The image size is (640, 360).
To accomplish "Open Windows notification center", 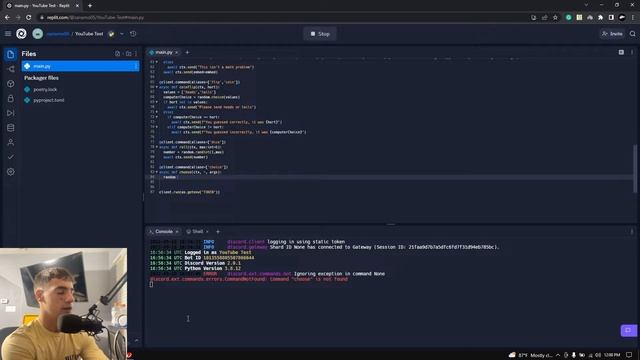I will point(629,355).
